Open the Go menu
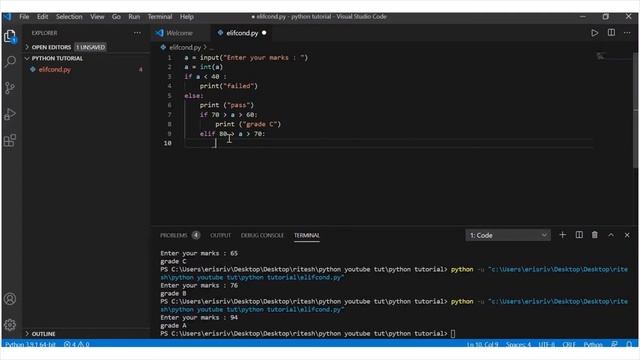The height and width of the screenshot is (360, 640). point(116,17)
